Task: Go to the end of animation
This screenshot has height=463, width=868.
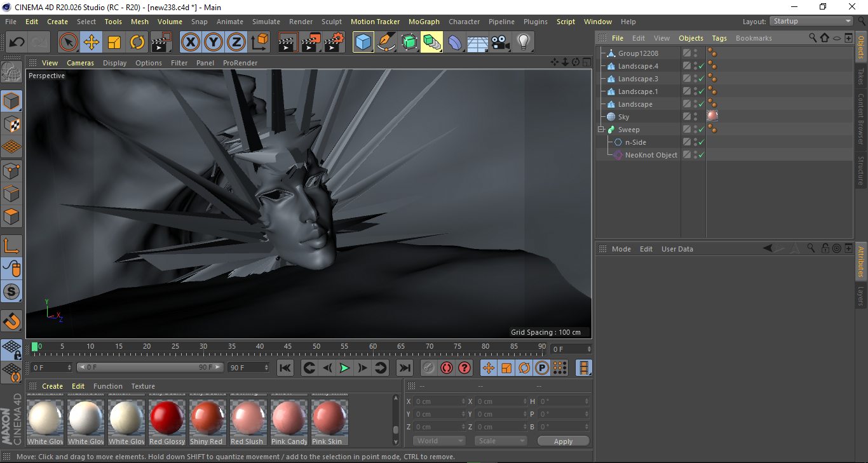Action: click(x=404, y=368)
